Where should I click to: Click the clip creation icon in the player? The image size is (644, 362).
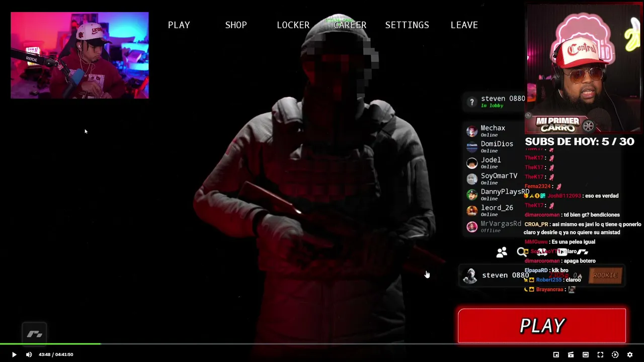[x=571, y=354]
